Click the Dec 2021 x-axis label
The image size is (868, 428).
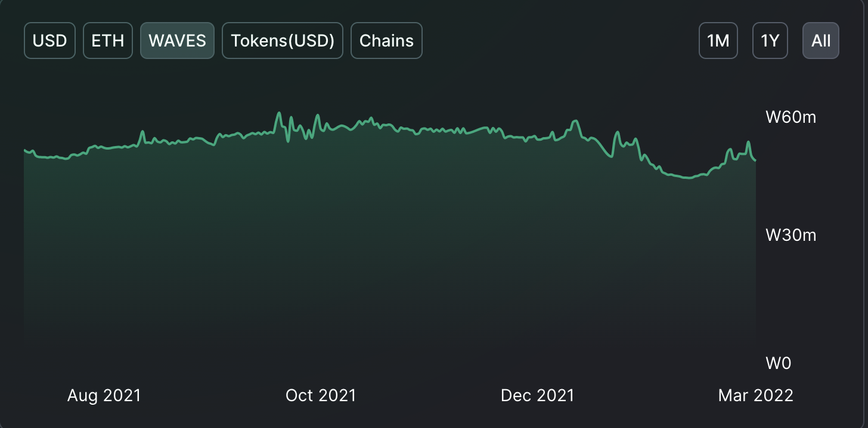[x=537, y=395]
